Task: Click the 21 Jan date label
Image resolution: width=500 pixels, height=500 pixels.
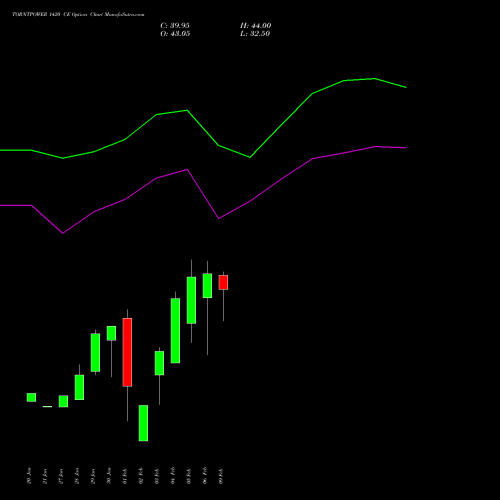Action: (45, 476)
